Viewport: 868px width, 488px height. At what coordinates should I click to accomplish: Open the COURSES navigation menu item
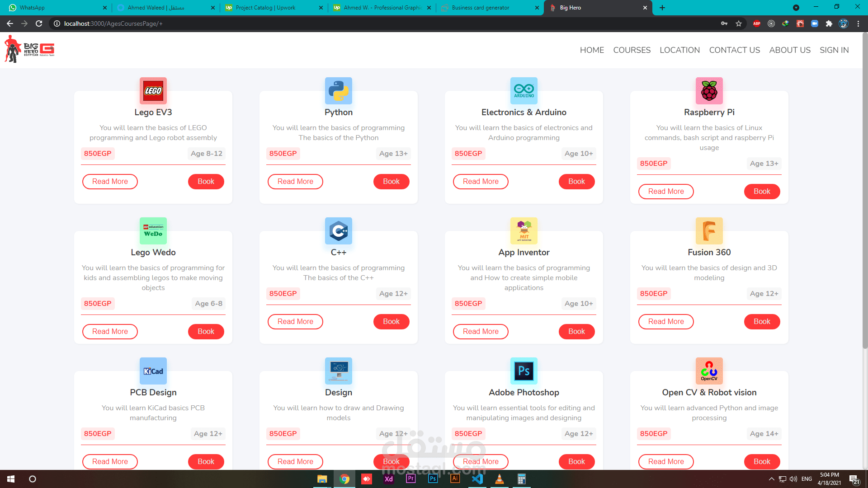(x=632, y=50)
